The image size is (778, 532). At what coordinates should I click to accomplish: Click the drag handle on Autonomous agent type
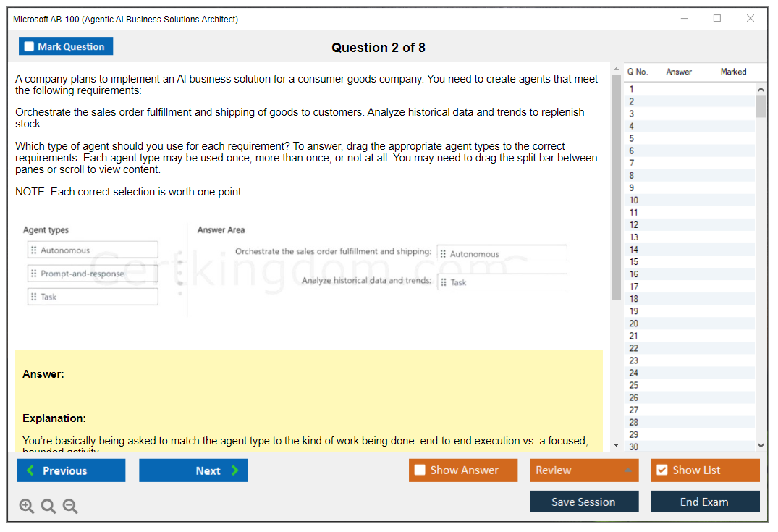(34, 250)
